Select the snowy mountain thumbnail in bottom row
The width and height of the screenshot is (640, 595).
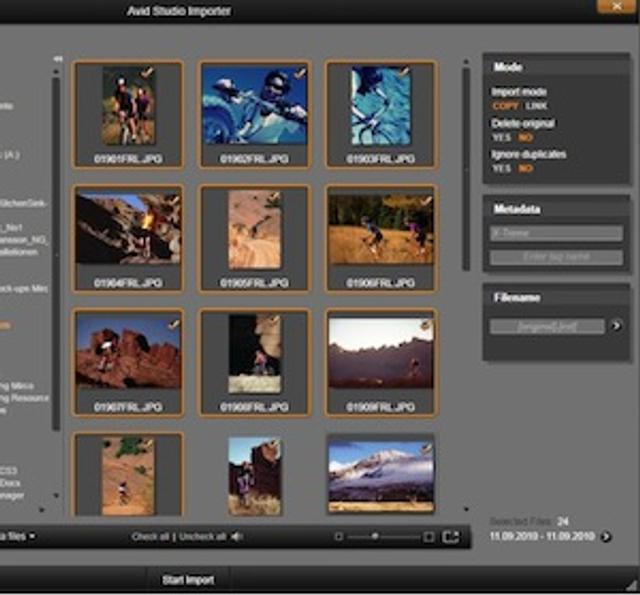pyautogui.click(x=381, y=477)
